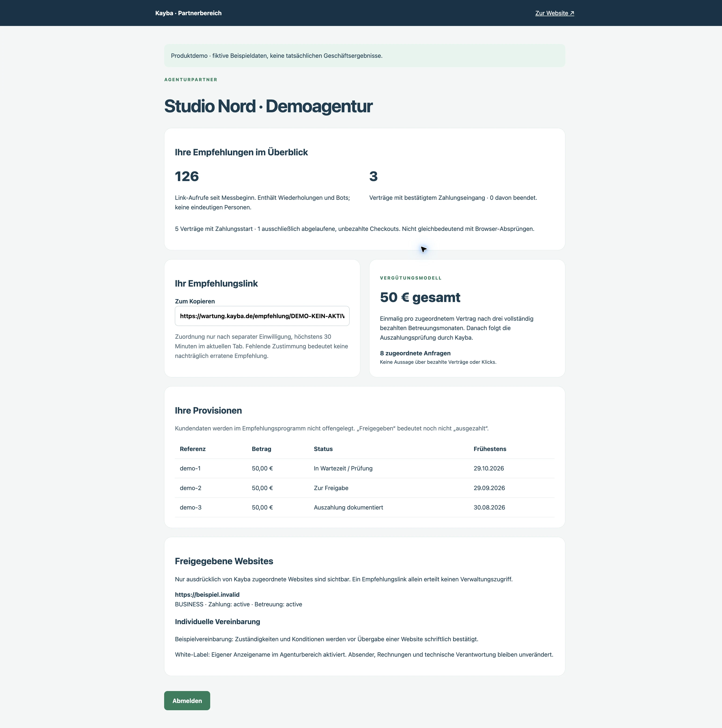
Task: Click the date 29.09.2026
Action: click(489, 488)
